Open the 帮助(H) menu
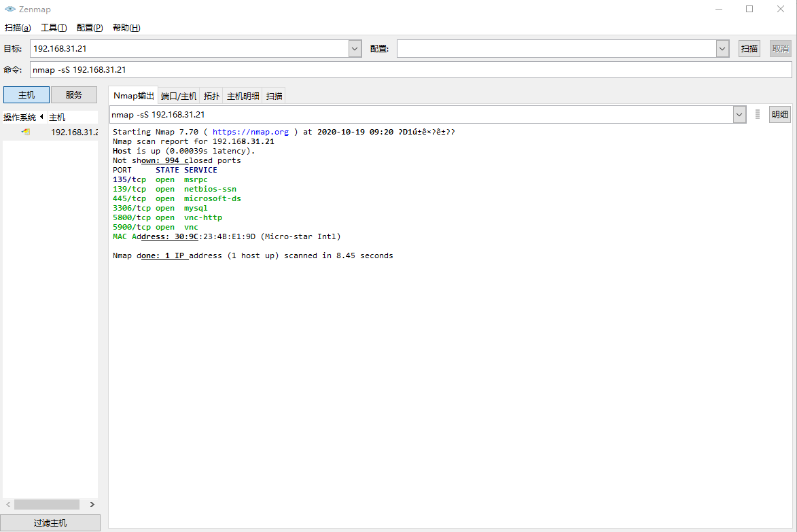The width and height of the screenshot is (797, 532). pyautogui.click(x=126, y=27)
